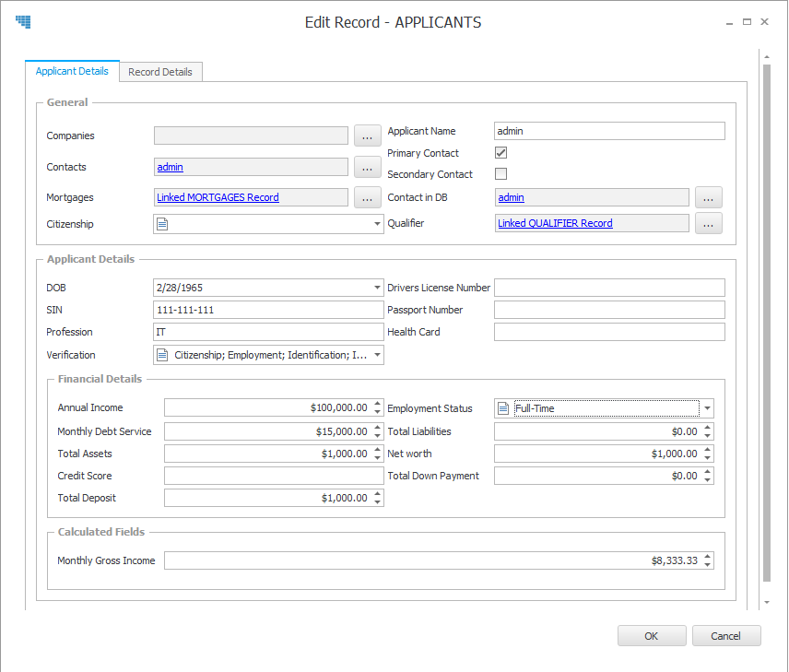Decrease Net worth with the down arrow
789x672 pixels.
tap(708, 457)
